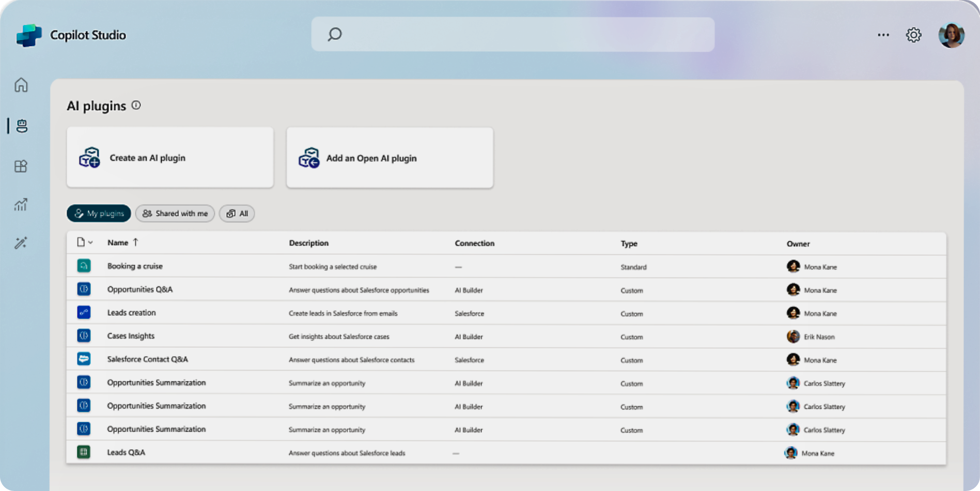Viewport: 980px width, 491px height.
Task: Select the magic wand sidebar icon
Action: pyautogui.click(x=21, y=242)
